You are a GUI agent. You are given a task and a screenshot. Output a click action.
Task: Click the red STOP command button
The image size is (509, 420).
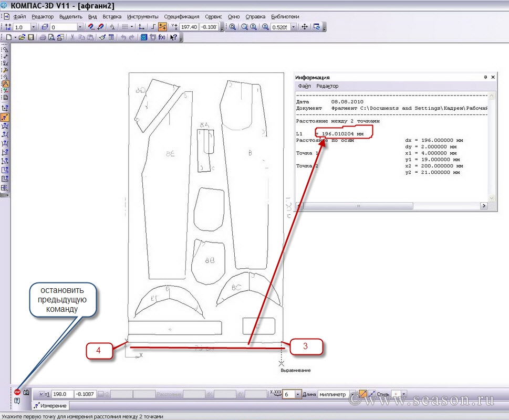pos(17,392)
